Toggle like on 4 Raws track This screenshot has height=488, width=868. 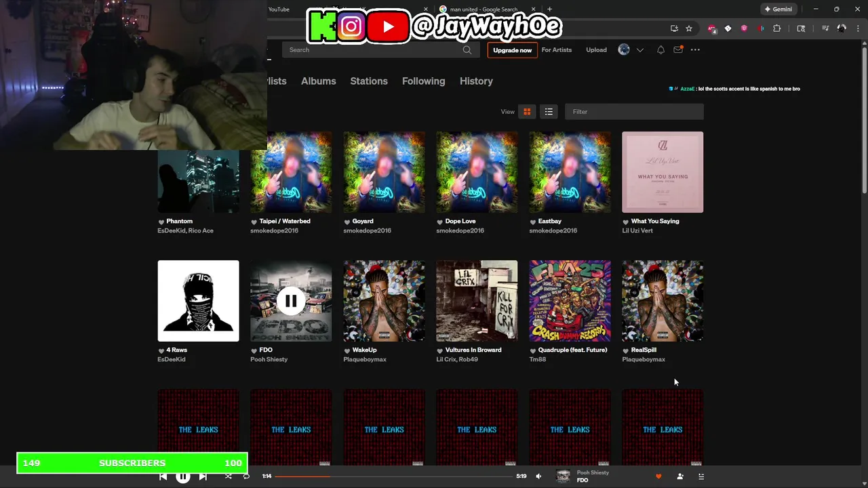[x=161, y=350]
